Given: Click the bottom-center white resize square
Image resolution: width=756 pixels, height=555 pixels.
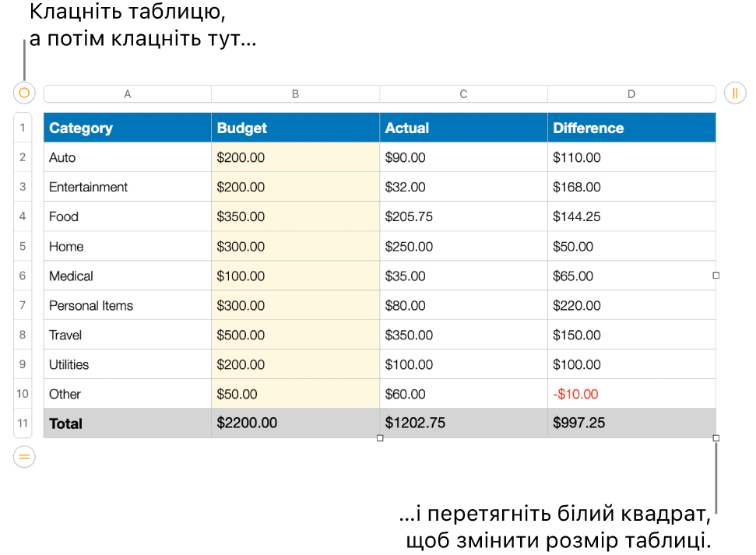Looking at the screenshot, I should tap(380, 437).
